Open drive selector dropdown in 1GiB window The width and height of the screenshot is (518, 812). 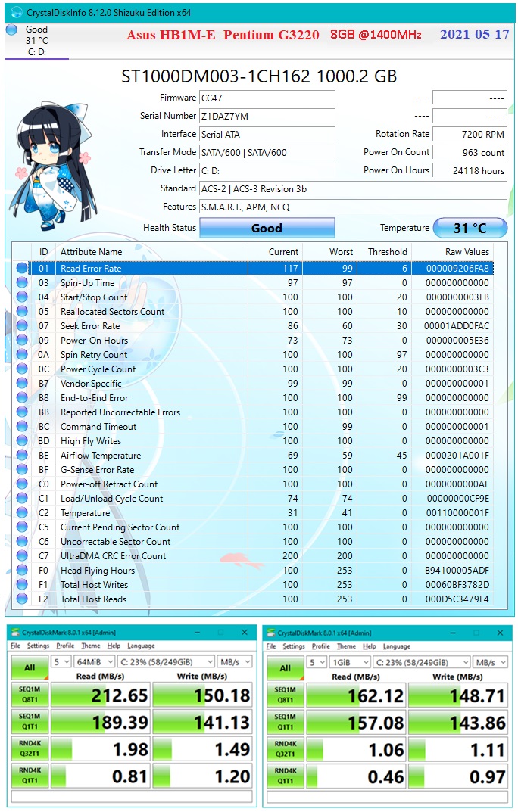pos(422,662)
